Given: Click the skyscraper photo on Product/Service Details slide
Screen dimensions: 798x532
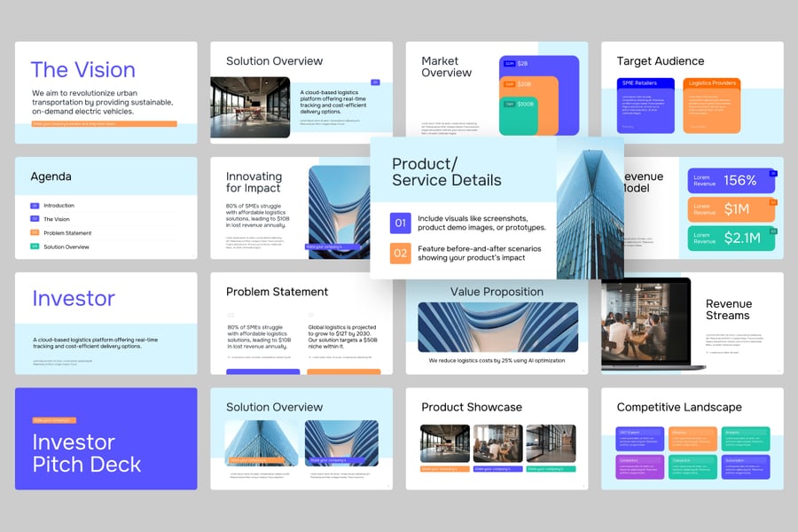Looking at the screenshot, I should pyautogui.click(x=590, y=206).
